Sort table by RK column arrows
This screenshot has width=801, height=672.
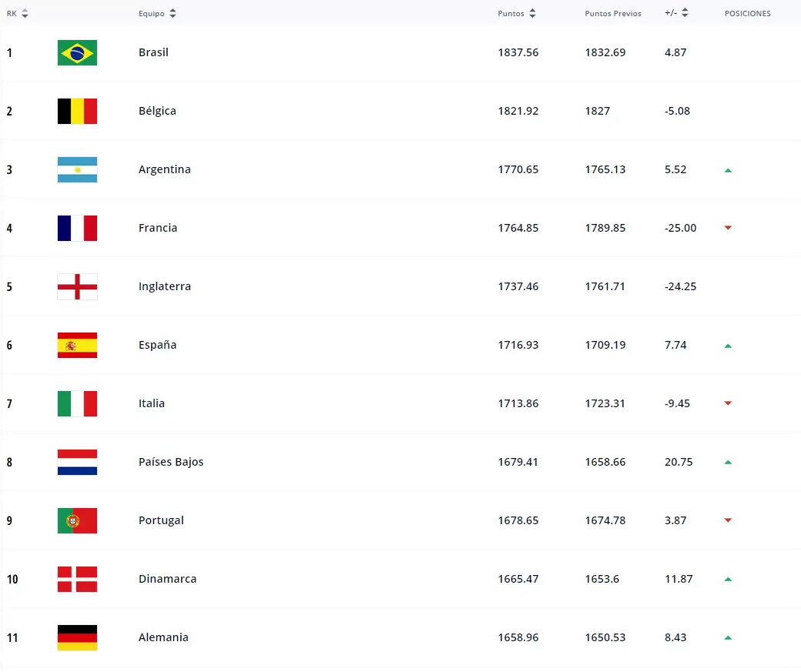[25, 14]
